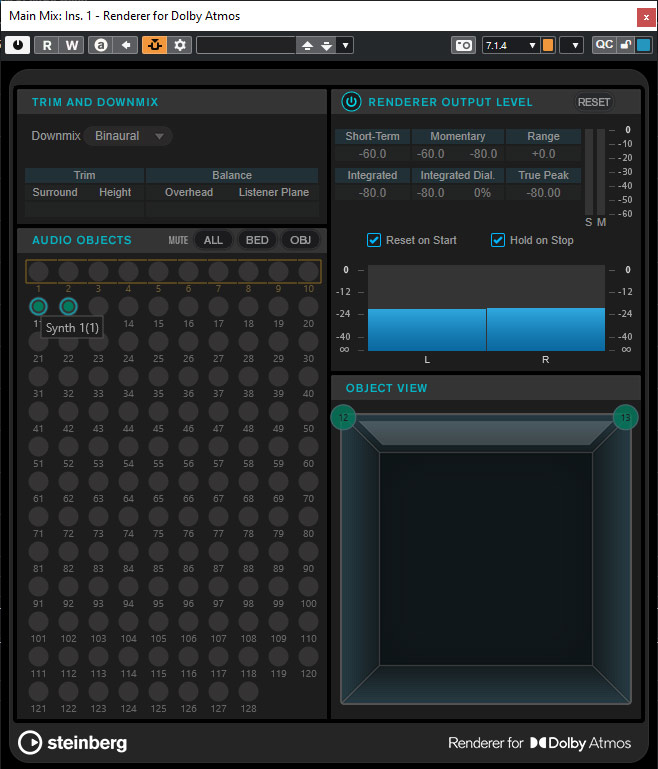Toggle Hold on Stop checkbox
Screen dimensions: 658x769
click(x=498, y=240)
